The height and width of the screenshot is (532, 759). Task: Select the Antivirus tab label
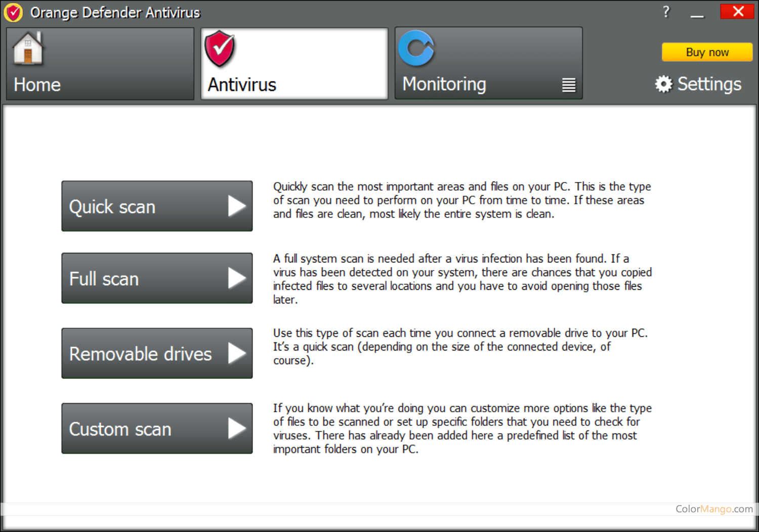(242, 84)
